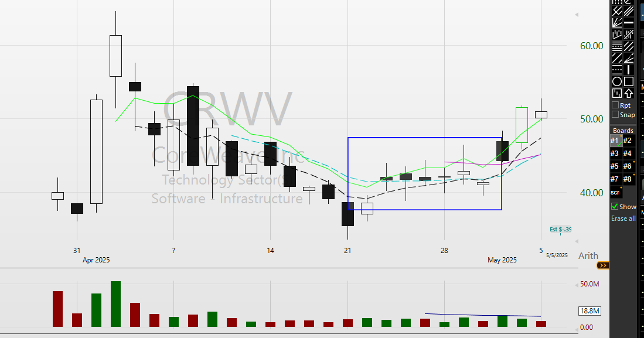Switch to drawing board #6

tap(628, 166)
